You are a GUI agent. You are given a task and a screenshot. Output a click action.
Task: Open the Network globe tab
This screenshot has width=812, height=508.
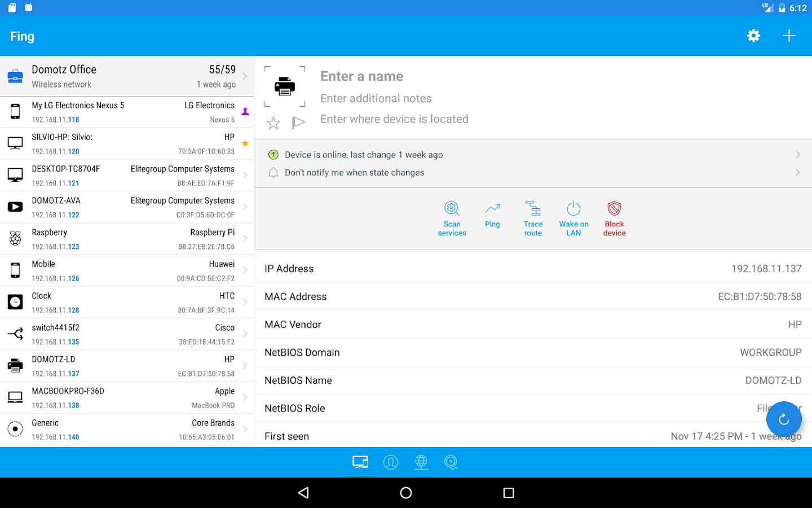[421, 462]
